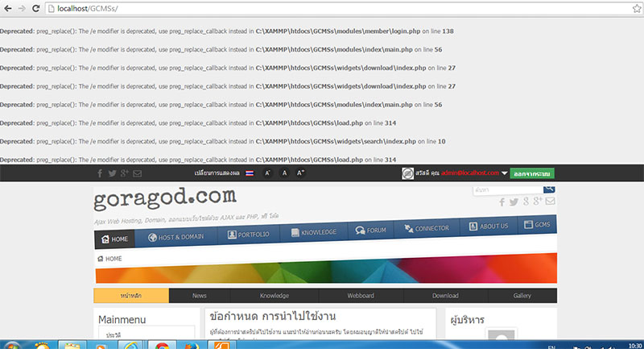Viewport: 644px width, 349px height.
Task: Open Firefox in the taskbar
Action: [x=192, y=345]
